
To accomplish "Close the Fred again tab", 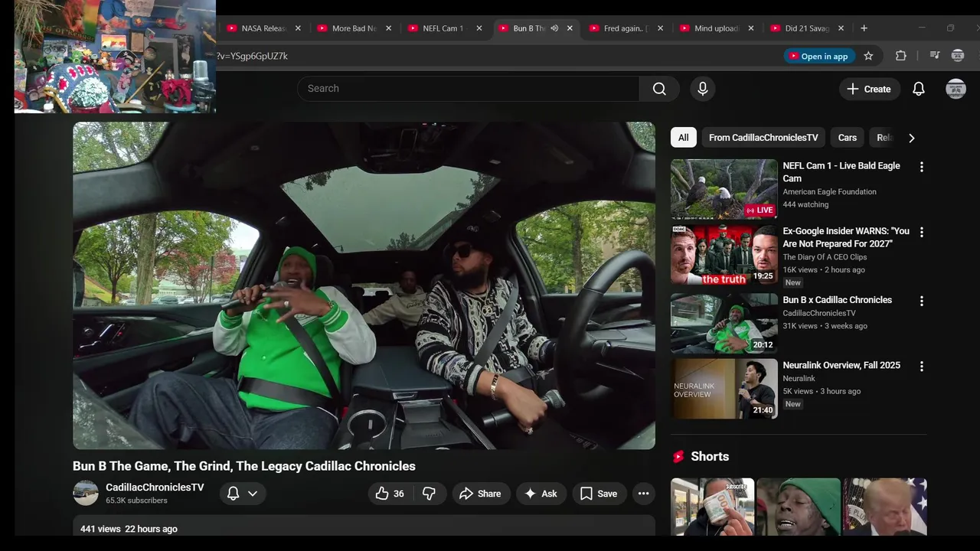I will 660,28.
